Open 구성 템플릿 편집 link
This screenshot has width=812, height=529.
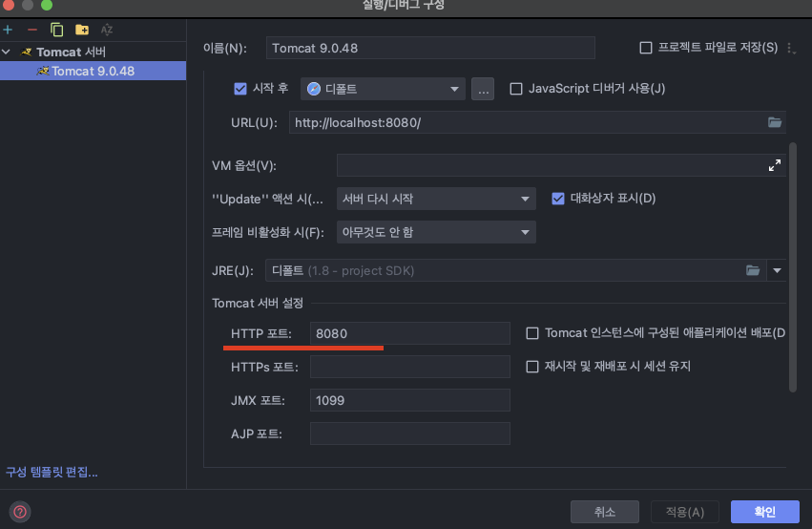tap(52, 472)
